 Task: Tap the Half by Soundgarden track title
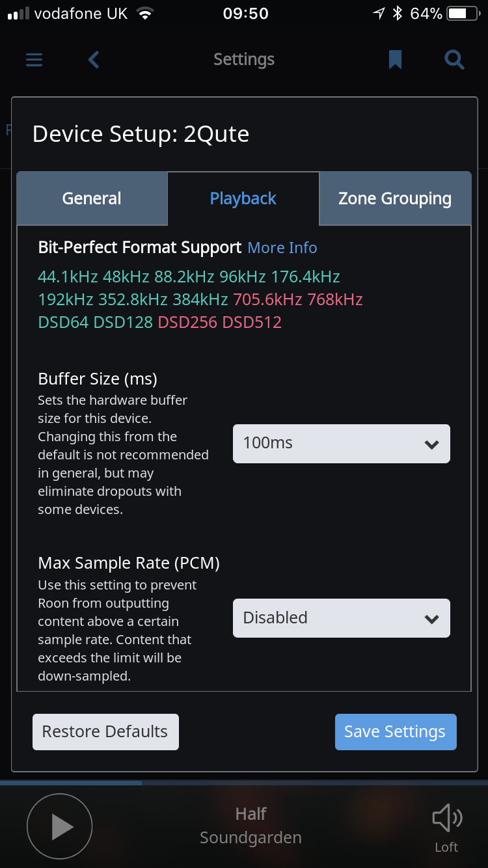point(251,825)
